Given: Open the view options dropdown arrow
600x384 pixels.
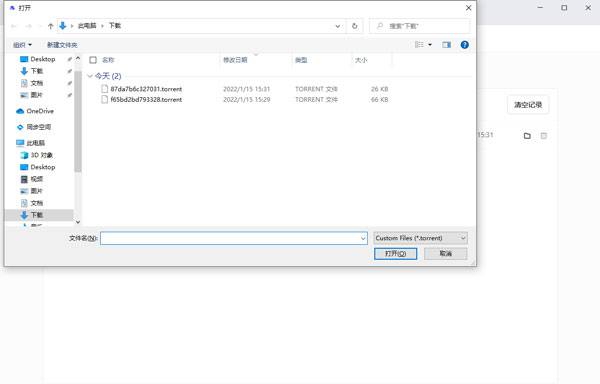Looking at the screenshot, I should [430, 45].
